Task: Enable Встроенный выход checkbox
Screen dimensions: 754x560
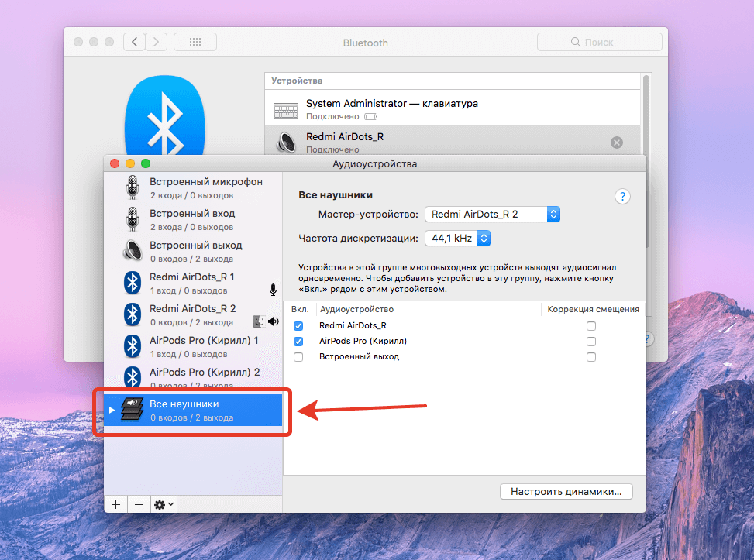Action: click(298, 357)
